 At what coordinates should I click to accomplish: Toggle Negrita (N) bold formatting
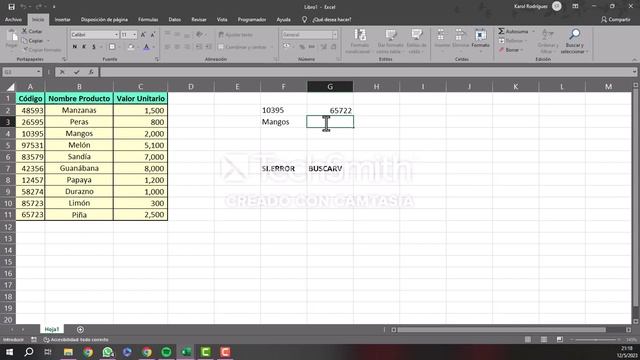pos(74,47)
